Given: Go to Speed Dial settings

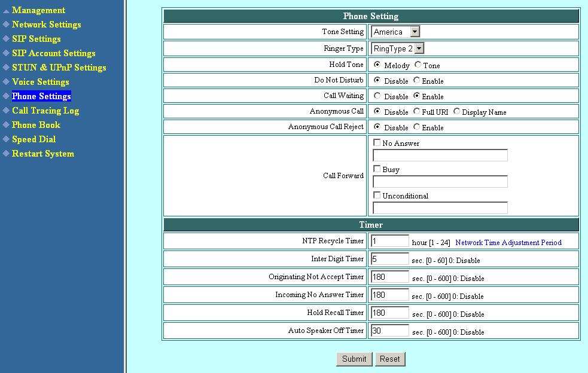Looking at the screenshot, I should (x=33, y=139).
